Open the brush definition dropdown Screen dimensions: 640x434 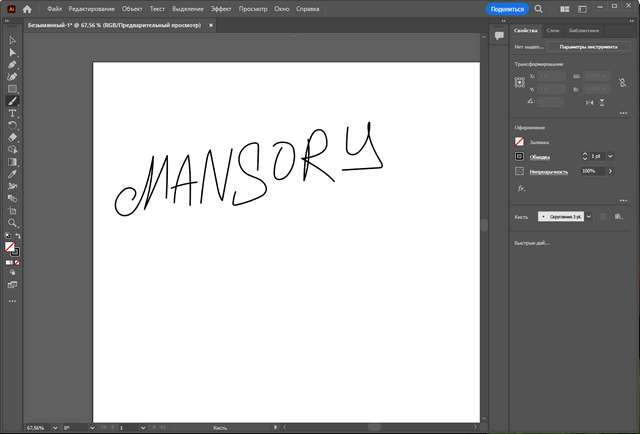tap(590, 216)
